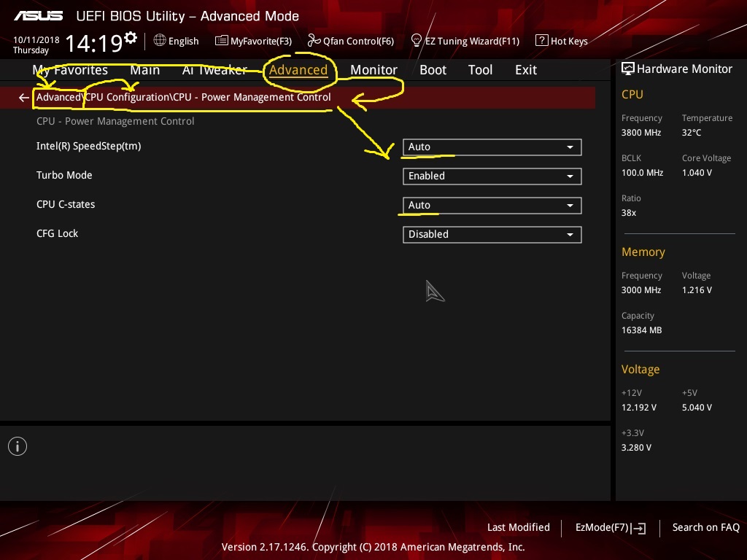Click the 1.216 V memory voltage value

[x=697, y=289]
